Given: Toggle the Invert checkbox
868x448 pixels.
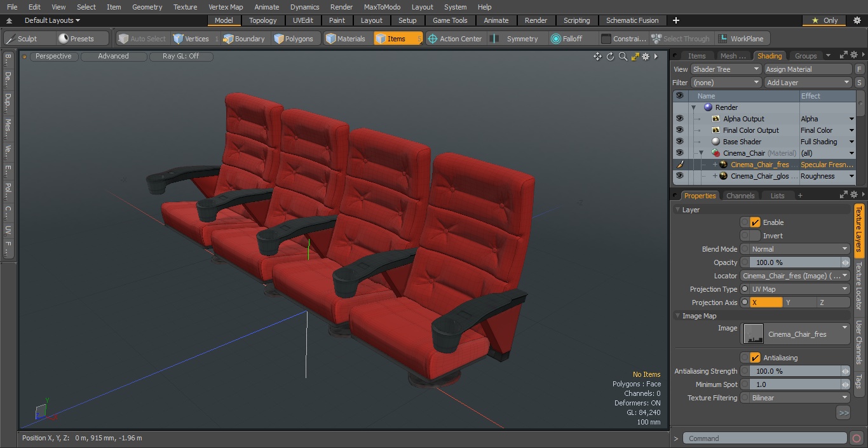Looking at the screenshot, I should 755,236.
